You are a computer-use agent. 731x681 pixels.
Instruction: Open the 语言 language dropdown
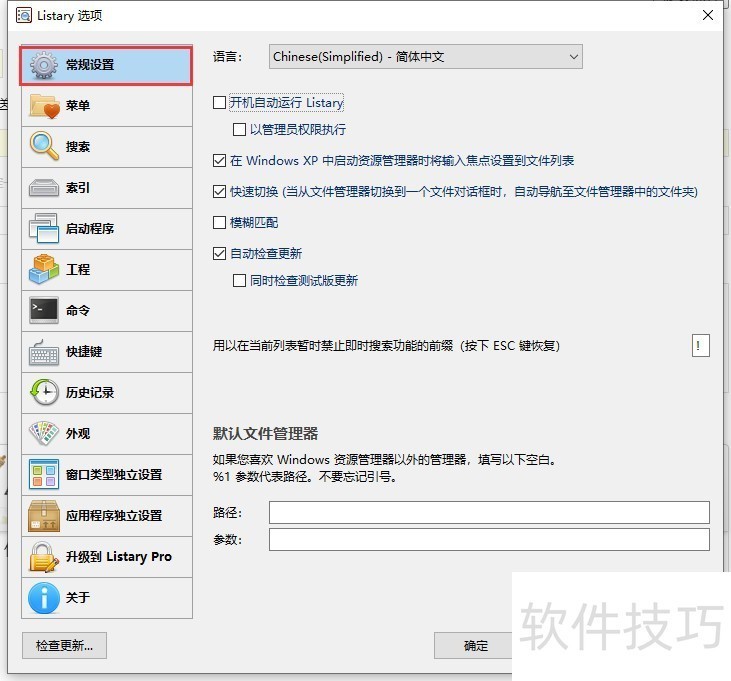tap(426, 57)
